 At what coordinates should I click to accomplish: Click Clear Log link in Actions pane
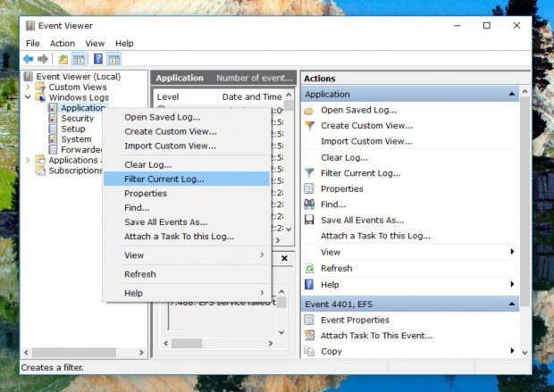(x=344, y=157)
